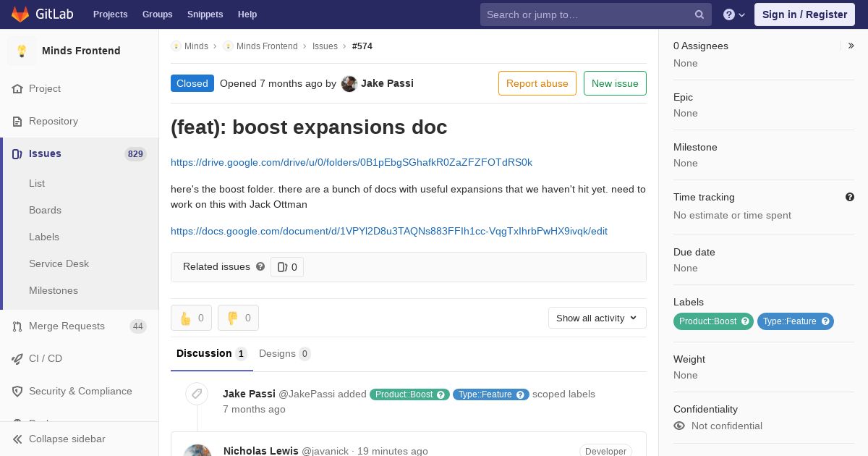Click the label icon in activity timeline

[196, 394]
